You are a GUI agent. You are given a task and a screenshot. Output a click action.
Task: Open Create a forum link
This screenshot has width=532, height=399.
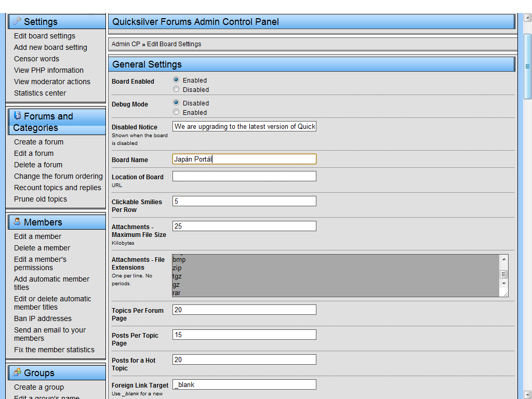(x=38, y=142)
